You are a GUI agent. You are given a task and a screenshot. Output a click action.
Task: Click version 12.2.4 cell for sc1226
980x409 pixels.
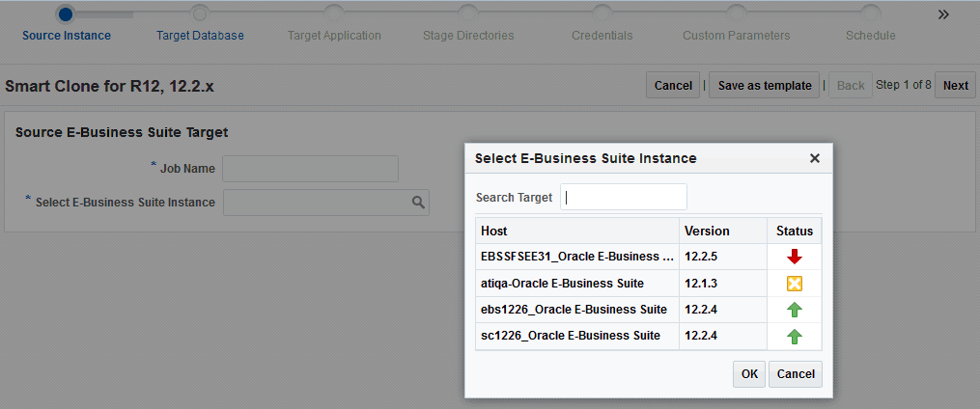(x=723, y=337)
